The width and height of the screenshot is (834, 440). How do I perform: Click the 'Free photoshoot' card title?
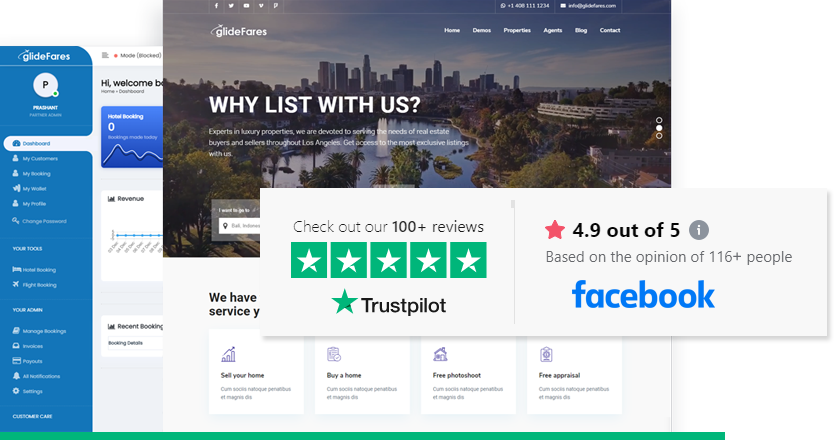pyautogui.click(x=456, y=375)
